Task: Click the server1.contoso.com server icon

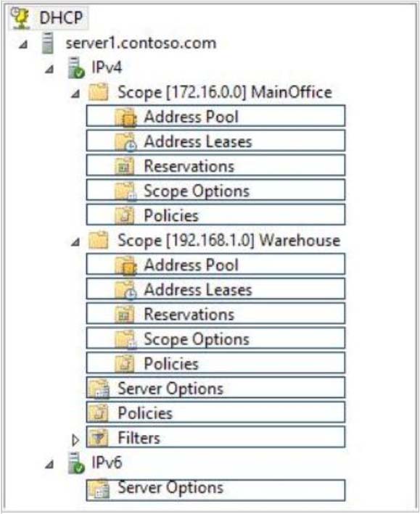Action: [48, 43]
